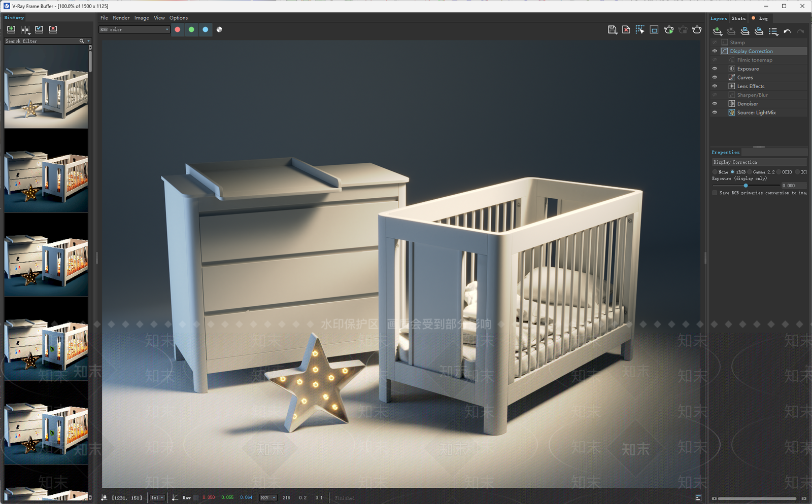This screenshot has width=812, height=504.
Task: Switch to the Stats tab
Action: click(738, 18)
